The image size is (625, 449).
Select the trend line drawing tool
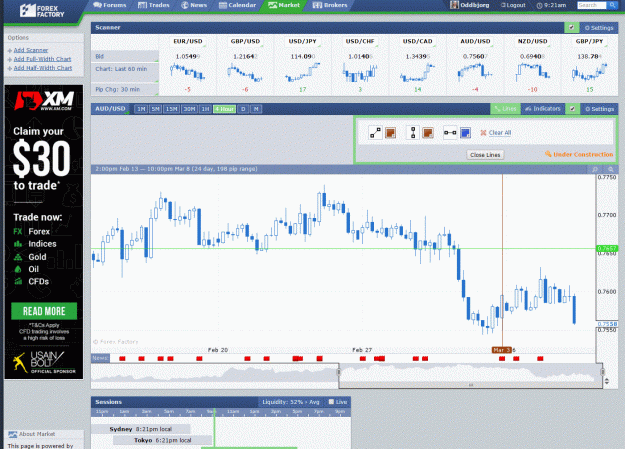375,133
